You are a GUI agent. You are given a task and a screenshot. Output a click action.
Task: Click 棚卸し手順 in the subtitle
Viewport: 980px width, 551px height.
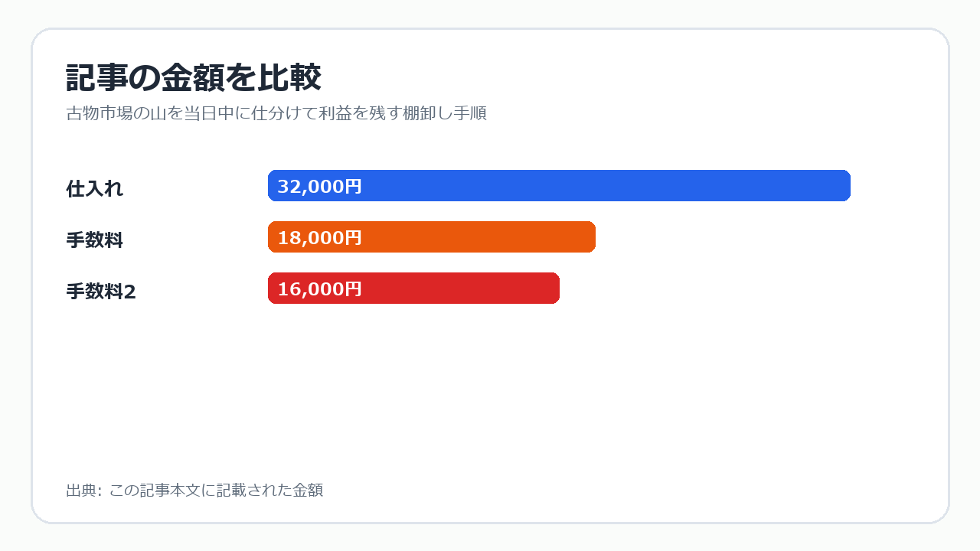click(x=445, y=113)
